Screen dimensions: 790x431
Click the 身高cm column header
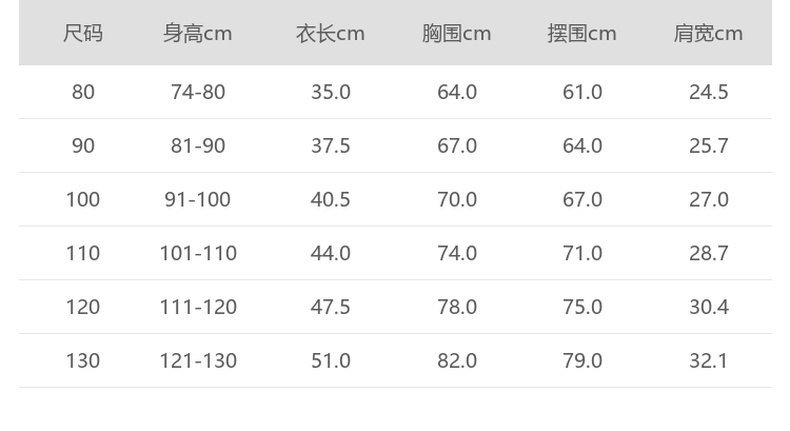pyautogui.click(x=198, y=34)
